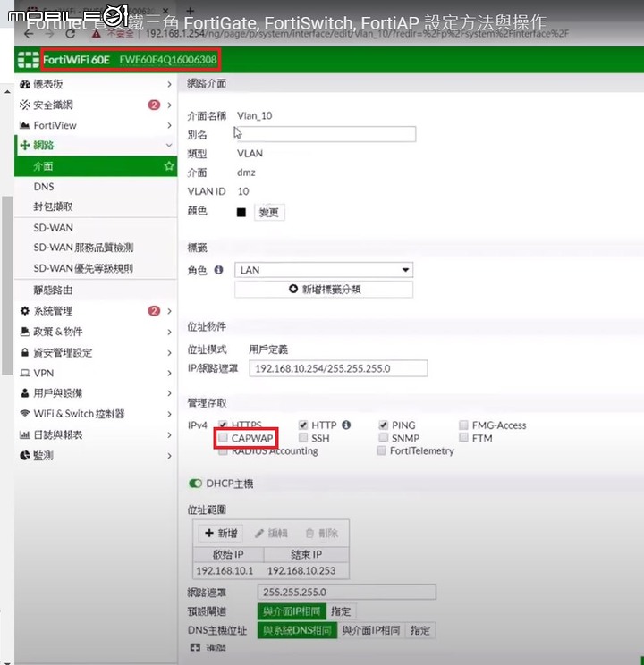
Task: Click the IP/網路遮罩 input field
Action: click(x=338, y=368)
